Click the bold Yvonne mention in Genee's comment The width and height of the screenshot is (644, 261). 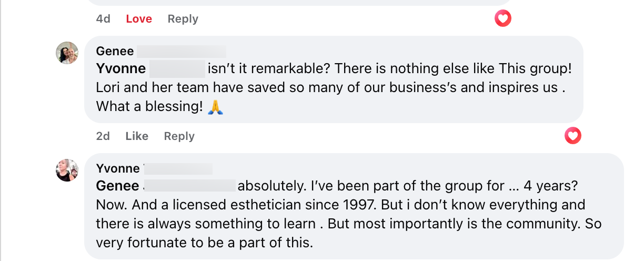(x=121, y=69)
